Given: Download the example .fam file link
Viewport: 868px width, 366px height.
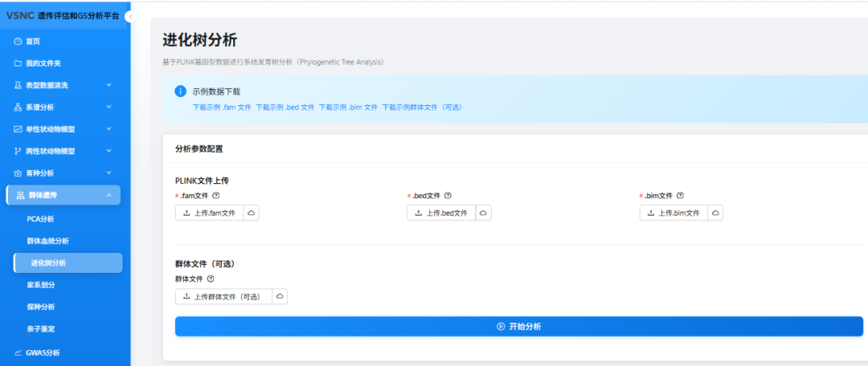Looking at the screenshot, I should [x=222, y=108].
